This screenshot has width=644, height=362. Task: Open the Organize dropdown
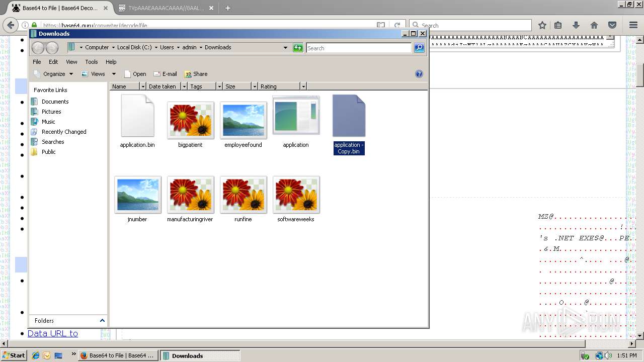[54, 74]
